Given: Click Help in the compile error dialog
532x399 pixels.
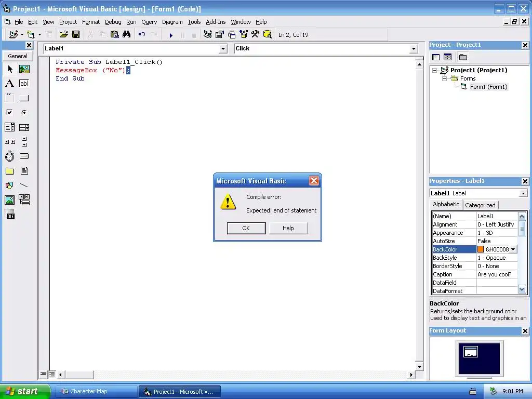Looking at the screenshot, I should [288, 228].
